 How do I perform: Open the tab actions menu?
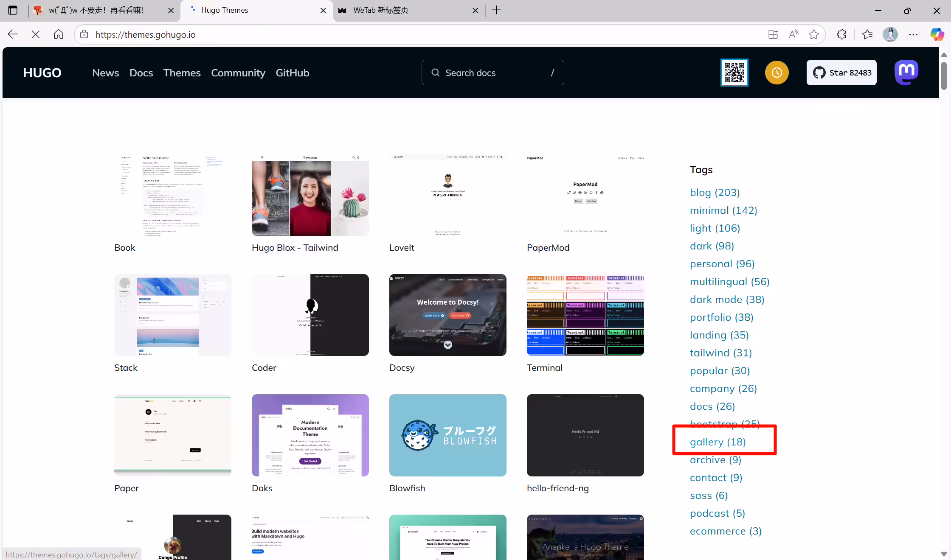point(13,10)
